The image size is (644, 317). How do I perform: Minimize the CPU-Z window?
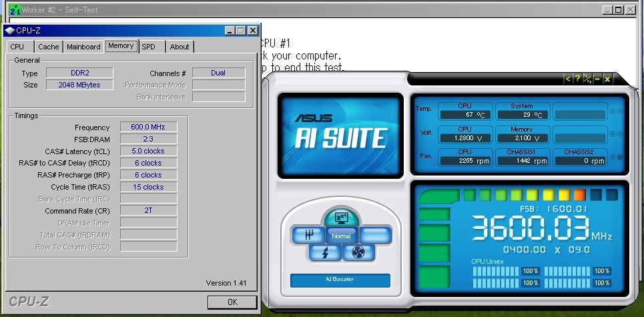[230, 31]
